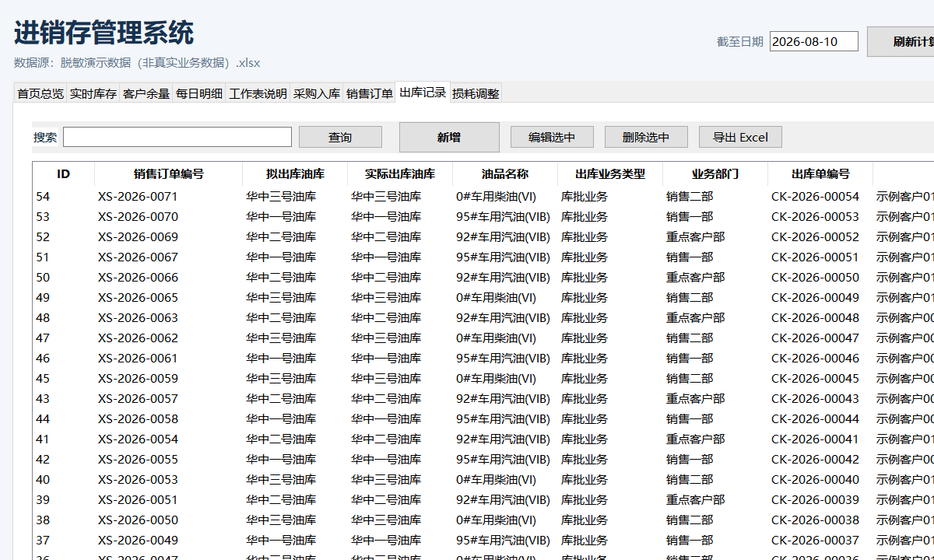934x560 pixels.
Task: Click 重点客户部 in the row with ID 39
Action: click(x=695, y=499)
